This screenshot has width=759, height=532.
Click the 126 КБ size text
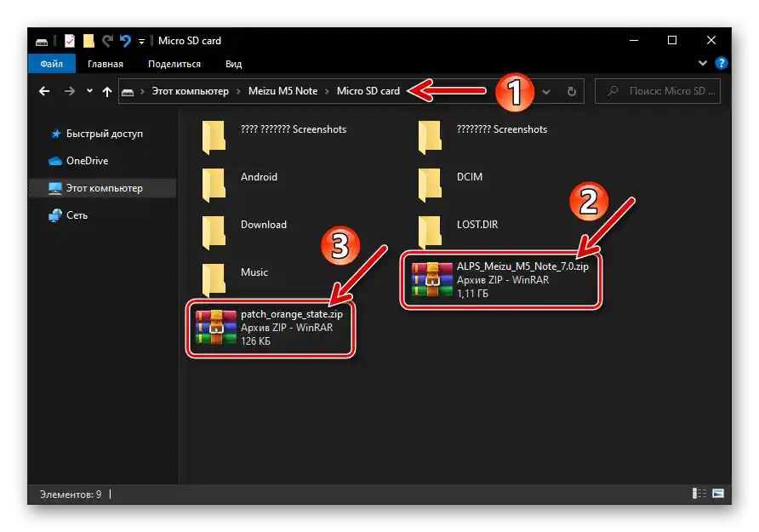(255, 341)
